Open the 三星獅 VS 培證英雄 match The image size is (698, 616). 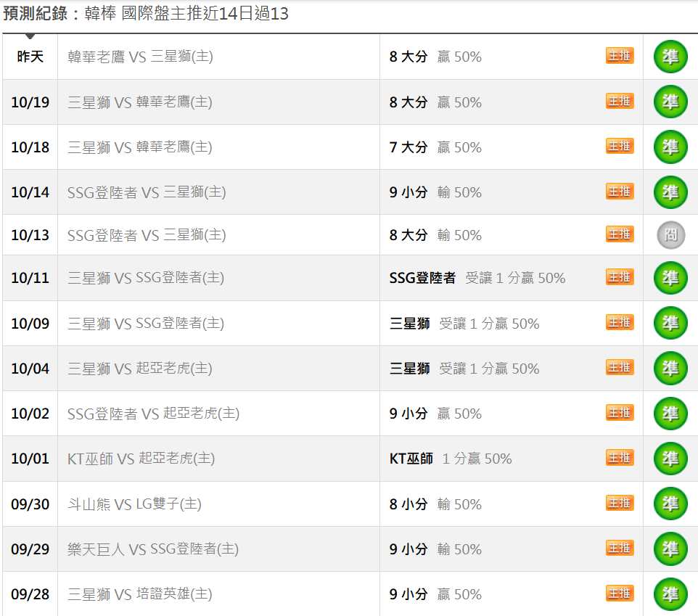pyautogui.click(x=140, y=594)
